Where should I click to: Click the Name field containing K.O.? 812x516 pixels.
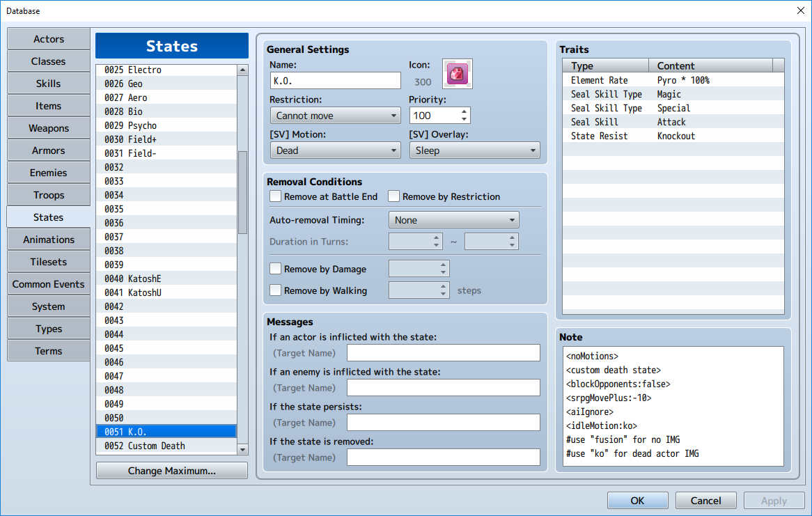coord(335,81)
